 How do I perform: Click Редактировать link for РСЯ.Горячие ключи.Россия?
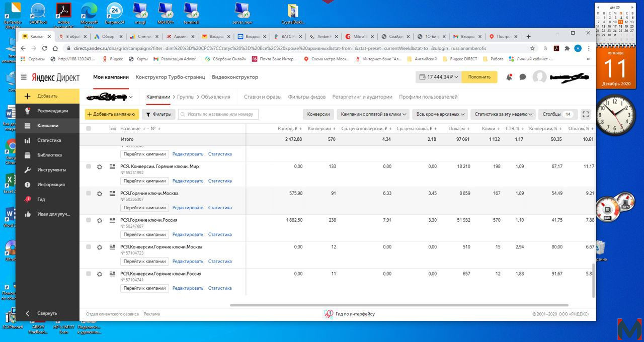(x=188, y=234)
